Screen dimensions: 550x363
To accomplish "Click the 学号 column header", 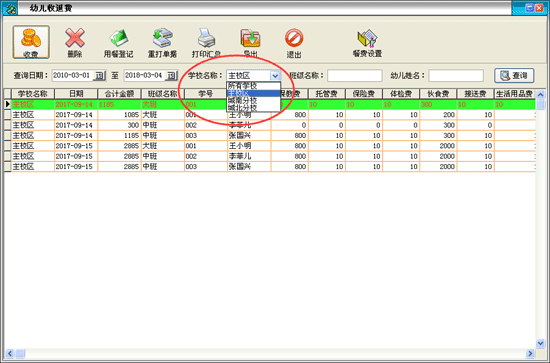I will coord(206,94).
